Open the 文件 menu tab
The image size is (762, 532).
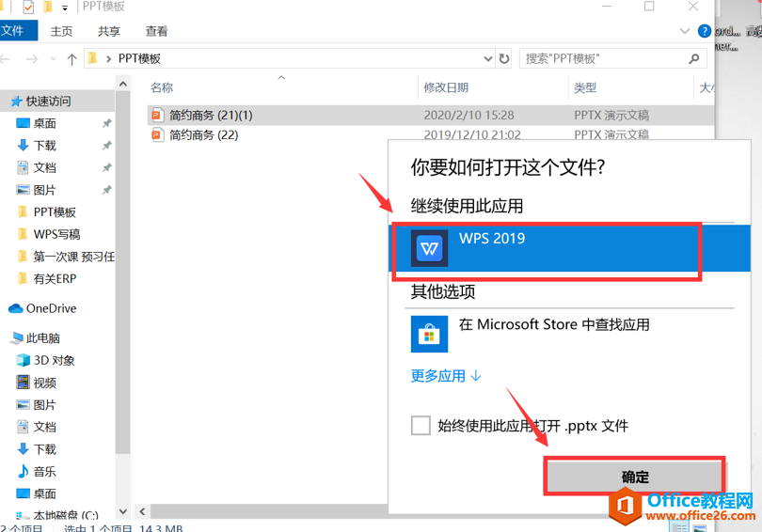(x=19, y=31)
